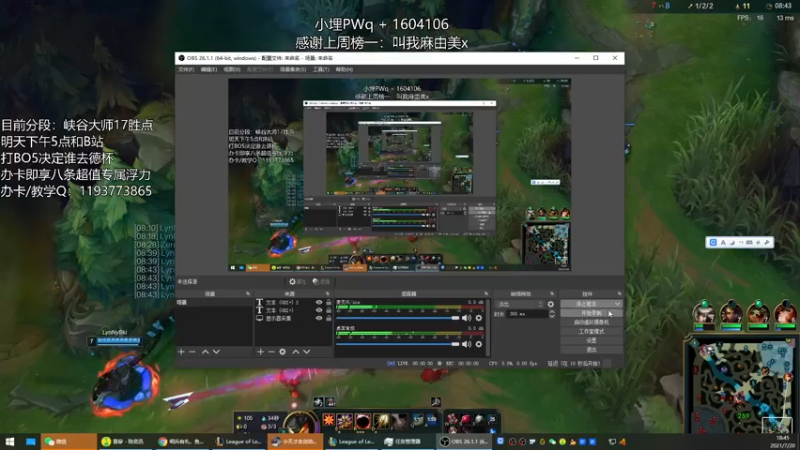Open the 文件(F) menu in OBS

pos(186,69)
